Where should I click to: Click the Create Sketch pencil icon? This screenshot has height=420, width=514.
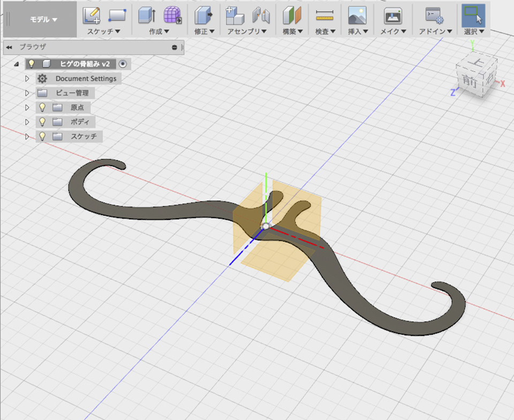click(x=91, y=16)
